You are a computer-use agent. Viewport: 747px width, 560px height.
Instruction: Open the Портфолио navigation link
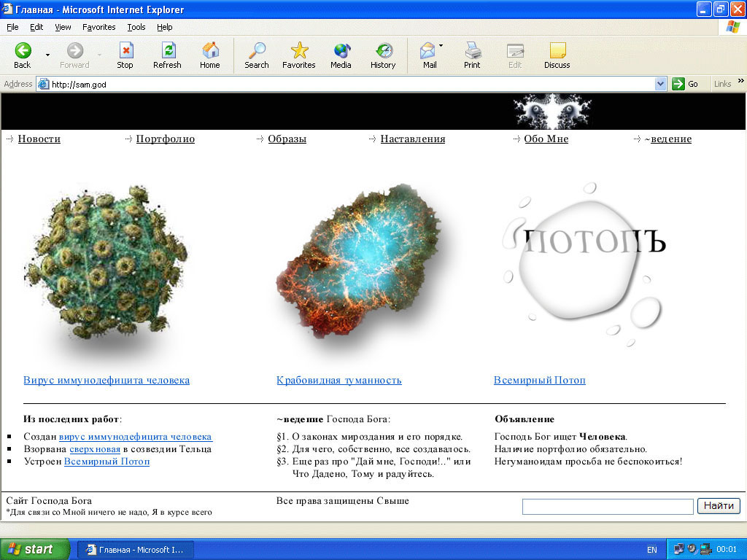[x=166, y=139]
